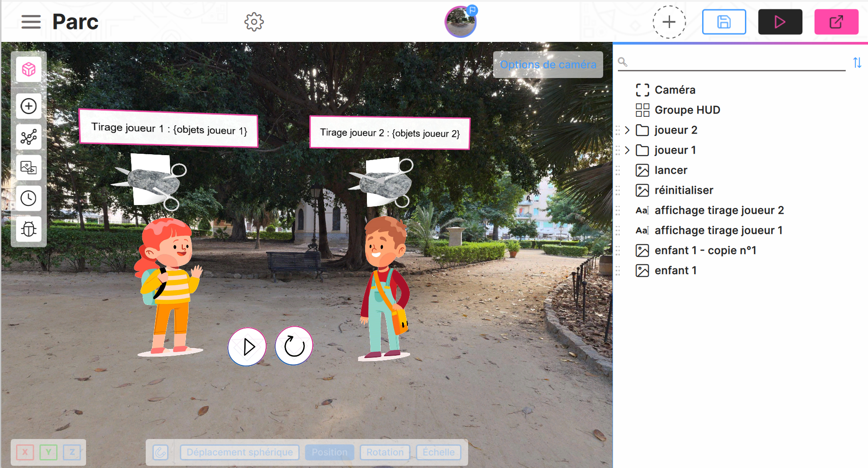Click the text icon next to affichage tirage joueur 2
Viewport: 868px width, 468px height.
point(642,210)
